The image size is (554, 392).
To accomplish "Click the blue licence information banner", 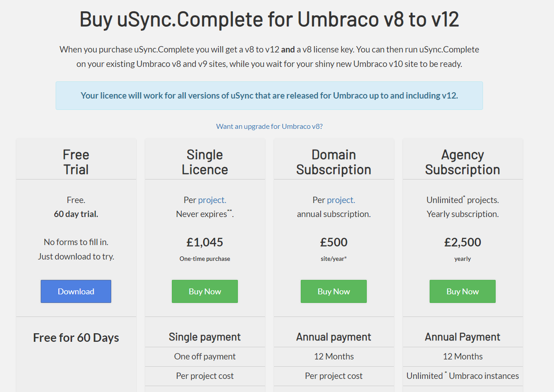I will [270, 95].
